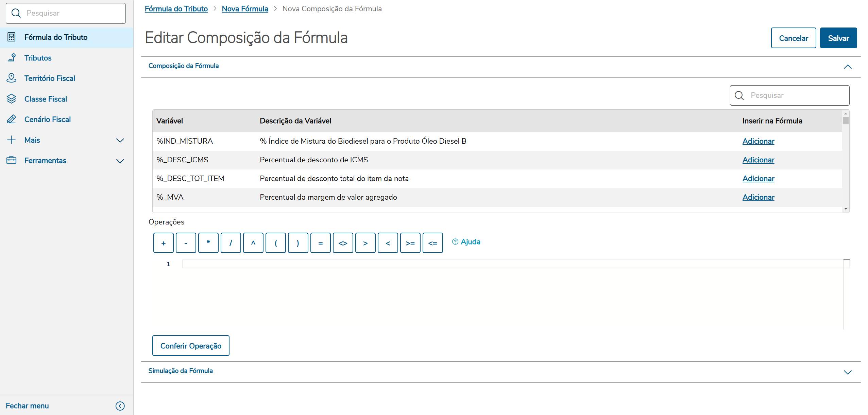
Task: Click the Ferramentas toolbox icon
Action: click(x=12, y=160)
